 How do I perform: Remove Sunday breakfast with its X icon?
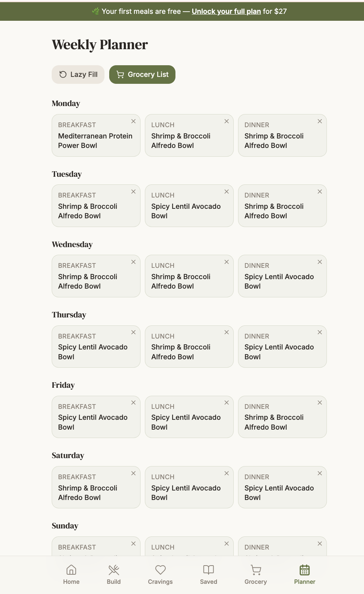coord(134,544)
